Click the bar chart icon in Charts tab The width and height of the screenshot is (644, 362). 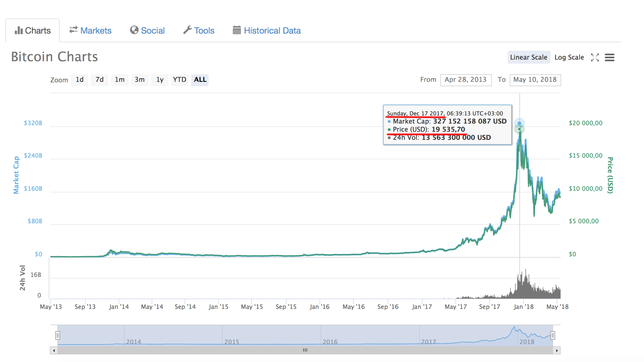19,30
